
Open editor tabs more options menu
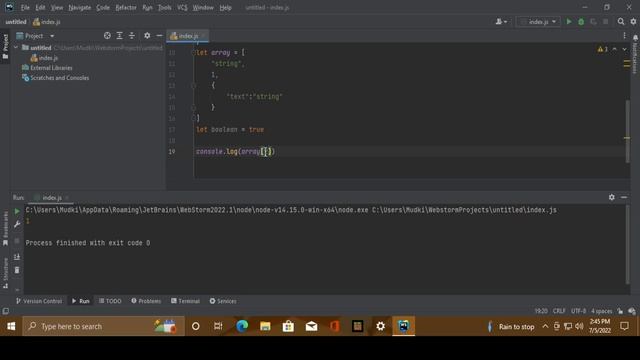tap(624, 36)
